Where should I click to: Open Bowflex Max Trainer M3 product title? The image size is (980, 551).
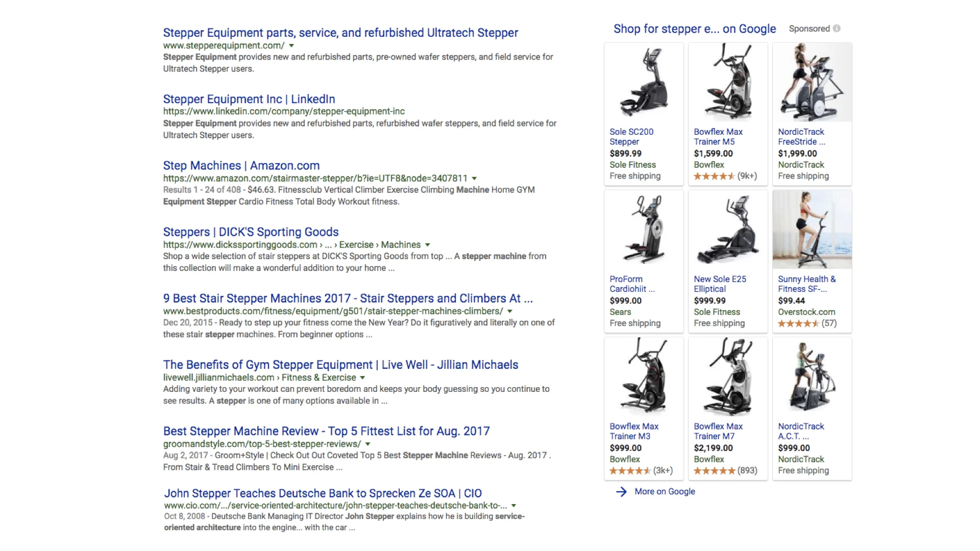point(634,431)
